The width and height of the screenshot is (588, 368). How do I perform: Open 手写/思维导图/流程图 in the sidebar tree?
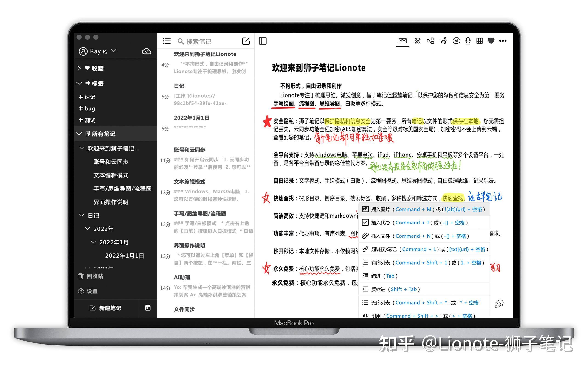[122, 189]
